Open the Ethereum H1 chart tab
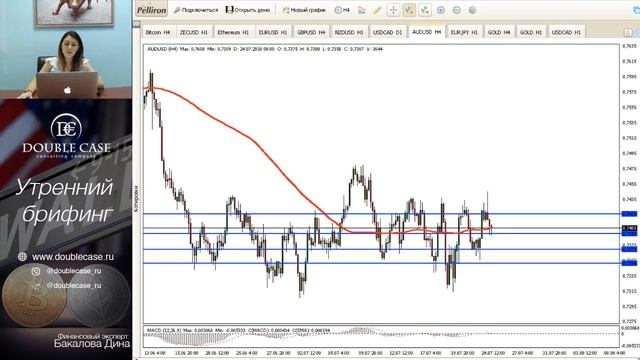Viewport: 640px width, 360px height. [233, 32]
